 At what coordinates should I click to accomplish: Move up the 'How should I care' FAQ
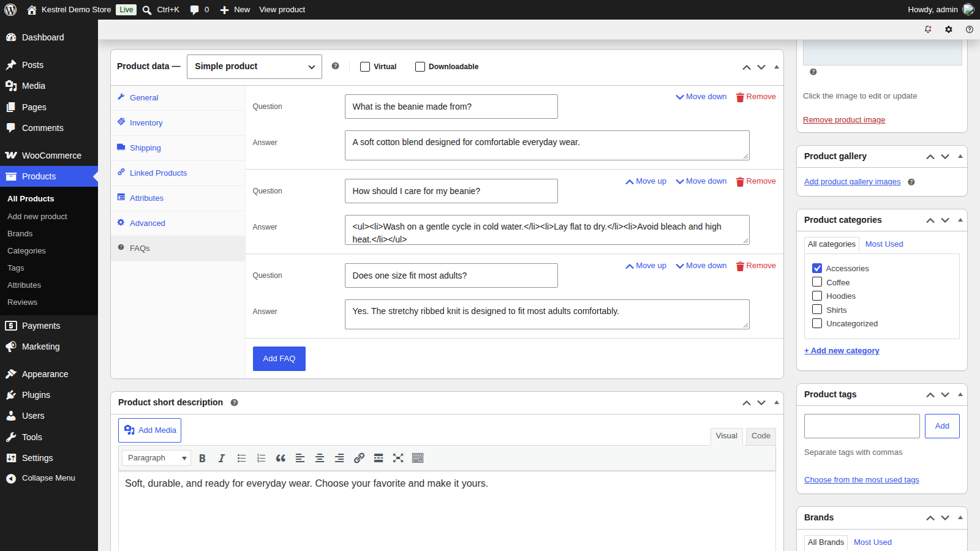click(x=646, y=181)
